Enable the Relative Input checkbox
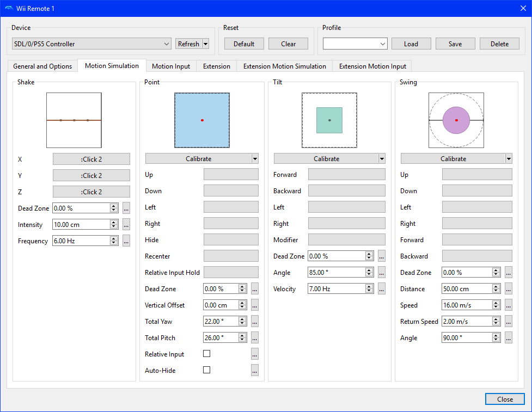The height and width of the screenshot is (412, 532). (206, 354)
